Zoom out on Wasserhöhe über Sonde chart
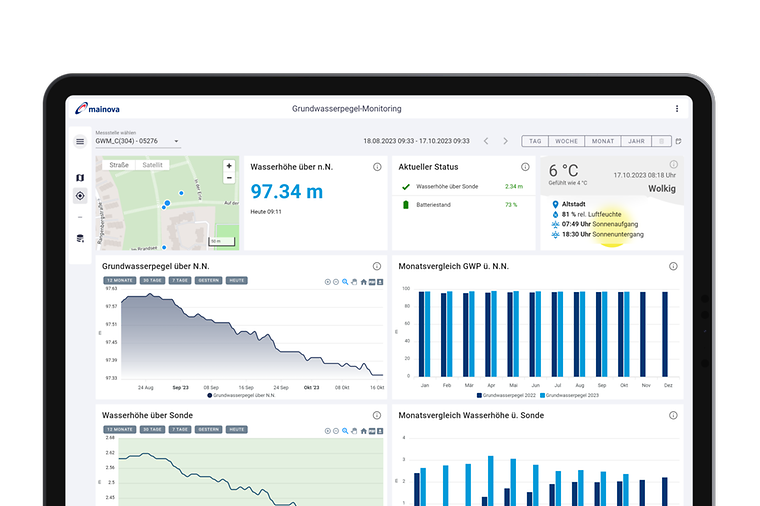760x506 pixels. [x=336, y=431]
